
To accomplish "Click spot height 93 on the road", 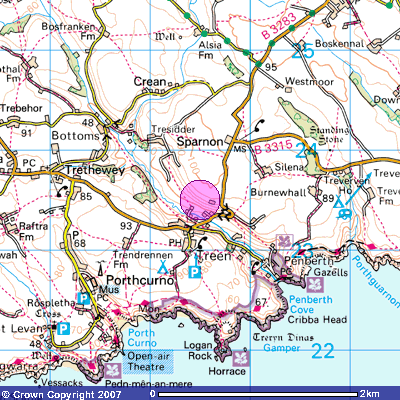I will point(126,226).
